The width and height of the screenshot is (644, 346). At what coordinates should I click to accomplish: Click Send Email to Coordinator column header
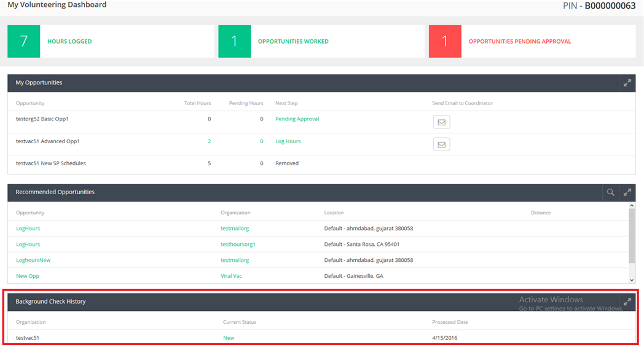463,103
